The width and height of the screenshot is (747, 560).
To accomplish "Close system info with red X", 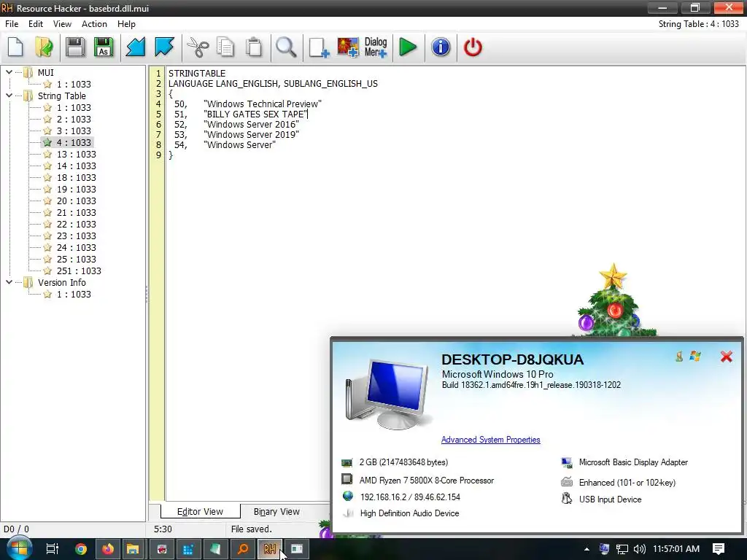I will (x=726, y=356).
